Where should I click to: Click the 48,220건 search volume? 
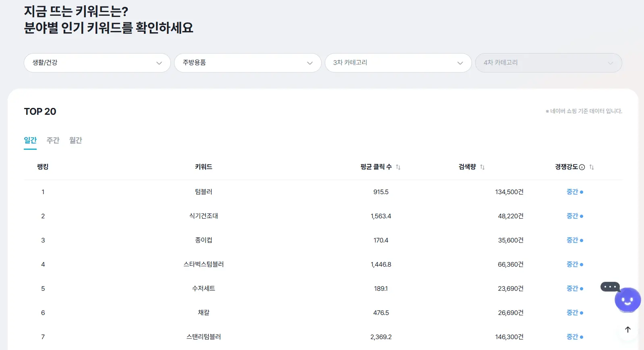(x=511, y=216)
